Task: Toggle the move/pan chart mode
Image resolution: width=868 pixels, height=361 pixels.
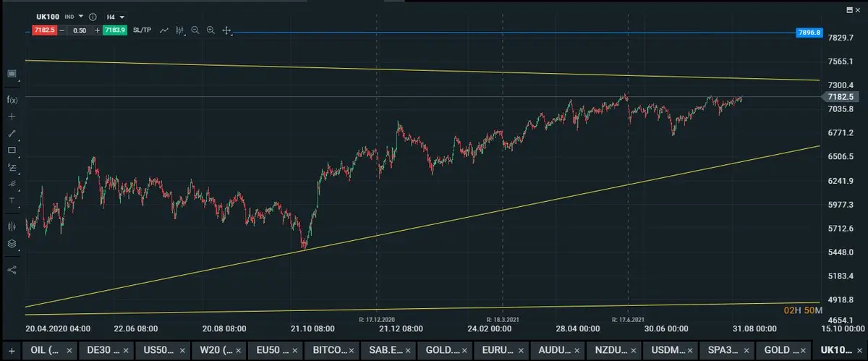Action: coord(226,30)
